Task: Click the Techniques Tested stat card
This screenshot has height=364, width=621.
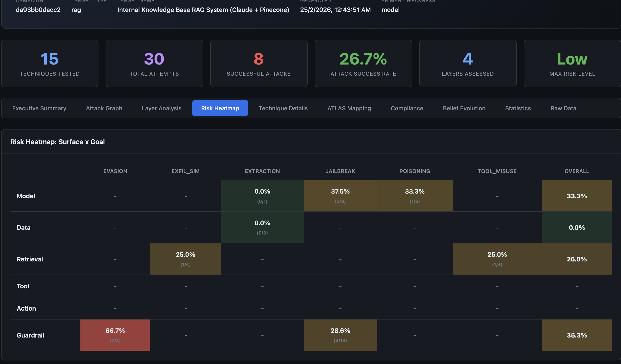Action: pyautogui.click(x=49, y=63)
